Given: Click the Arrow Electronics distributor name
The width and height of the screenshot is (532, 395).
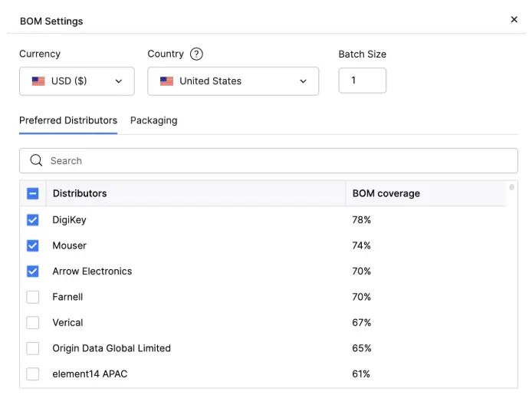Looking at the screenshot, I should [x=92, y=272].
